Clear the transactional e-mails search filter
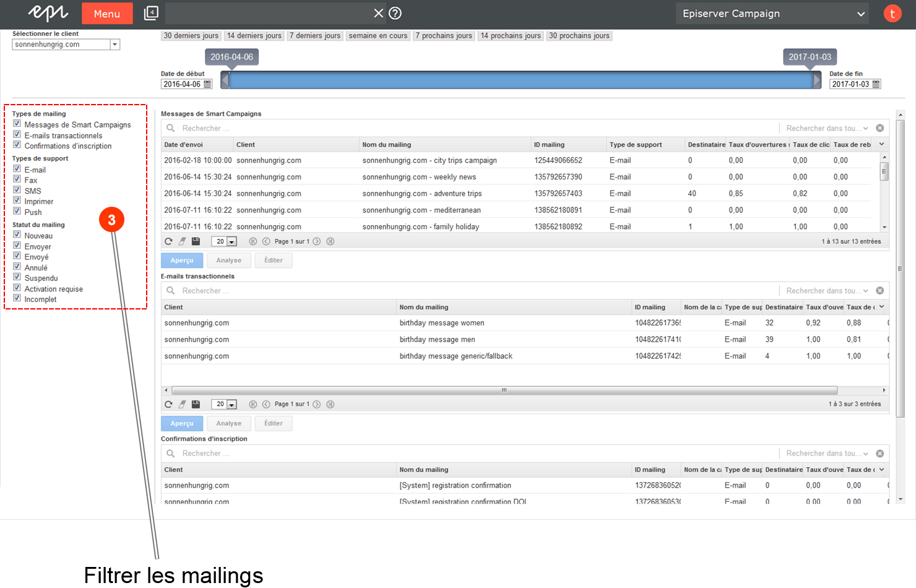 pyautogui.click(x=879, y=291)
